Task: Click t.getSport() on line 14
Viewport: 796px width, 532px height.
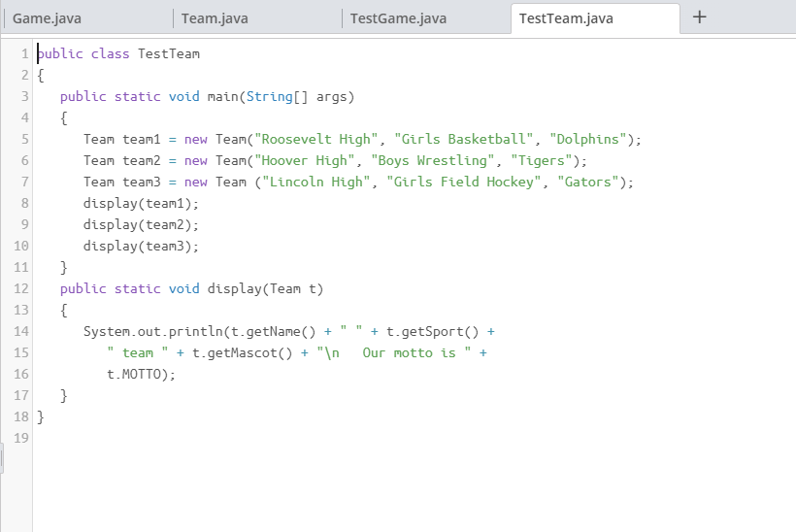Action: [433, 331]
